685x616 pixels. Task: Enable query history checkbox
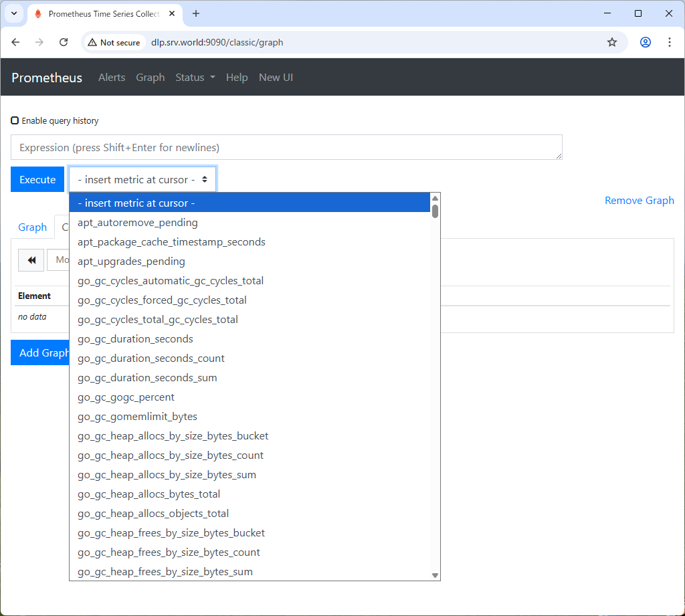click(15, 121)
